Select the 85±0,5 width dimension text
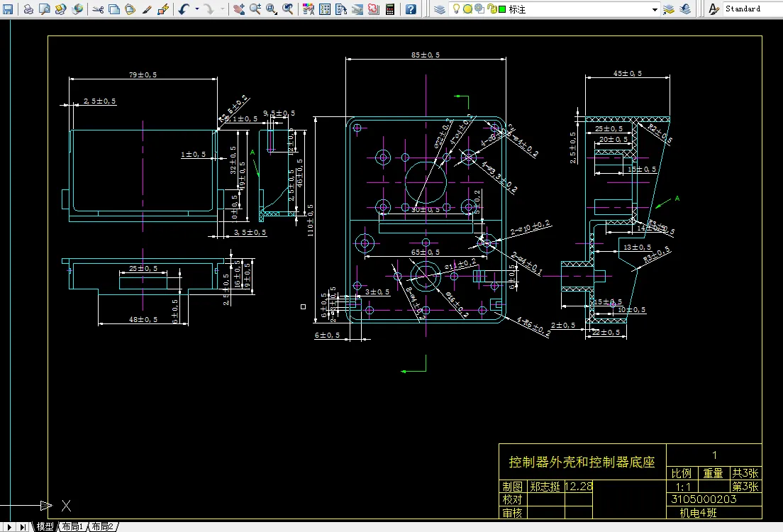 pos(426,55)
